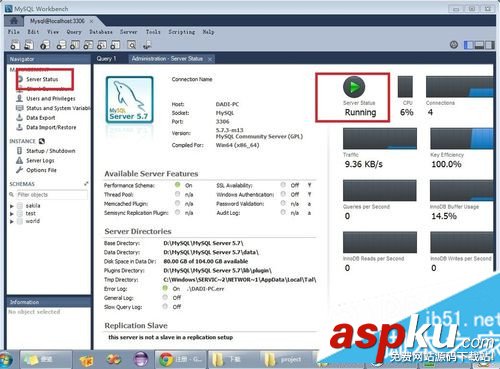Click the InnoDB Reads per Second graph

[x=380, y=242]
